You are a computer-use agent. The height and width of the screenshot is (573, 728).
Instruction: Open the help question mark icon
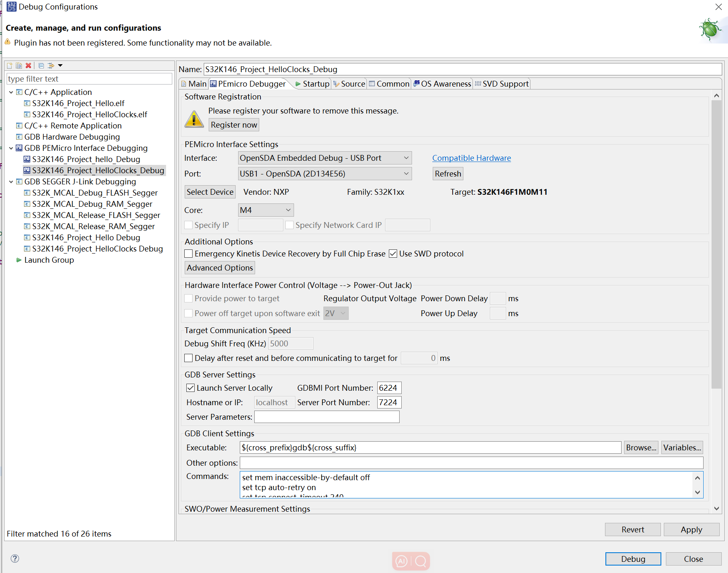coord(14,558)
